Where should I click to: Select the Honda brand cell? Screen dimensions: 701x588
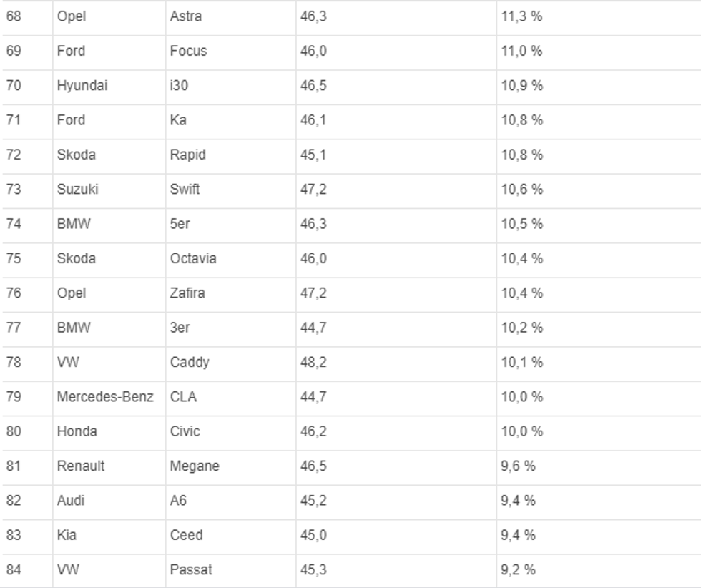click(77, 431)
